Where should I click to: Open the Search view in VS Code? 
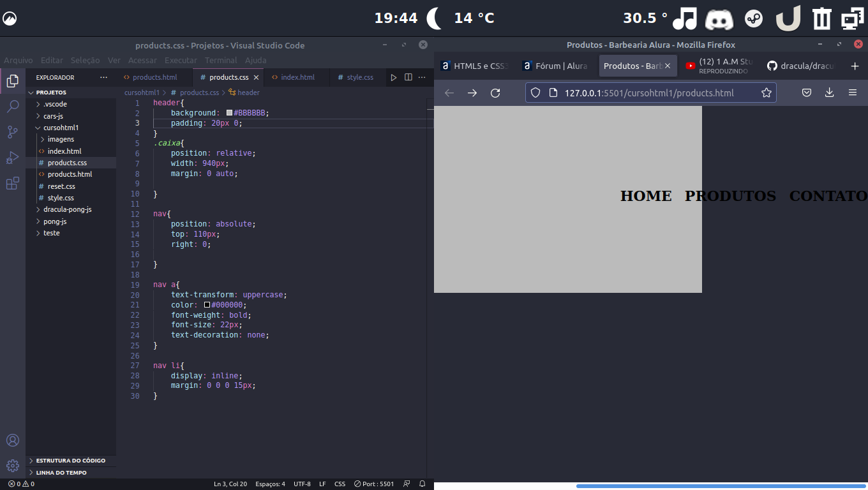(x=12, y=107)
